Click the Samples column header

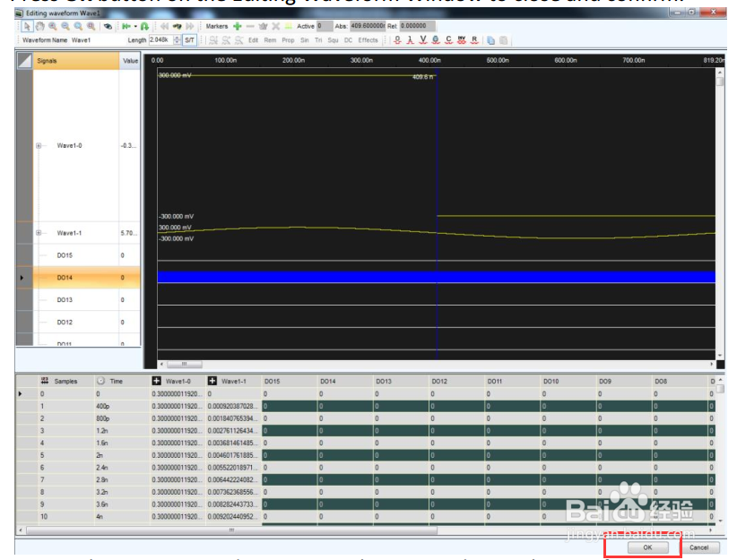(x=65, y=381)
